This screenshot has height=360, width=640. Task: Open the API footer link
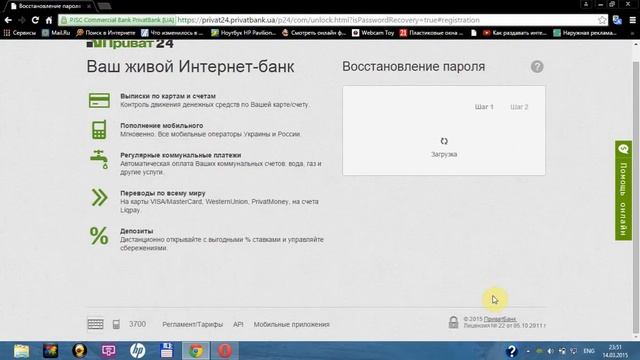238,324
